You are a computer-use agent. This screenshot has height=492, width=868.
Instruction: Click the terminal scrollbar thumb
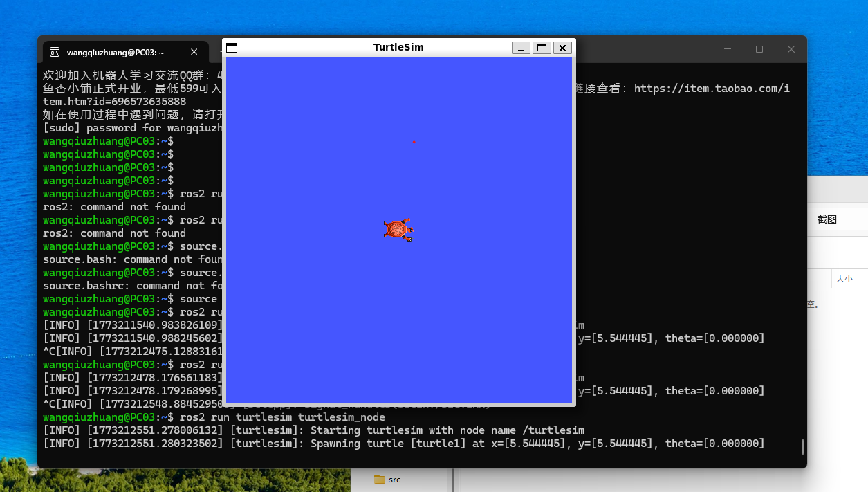coord(802,446)
